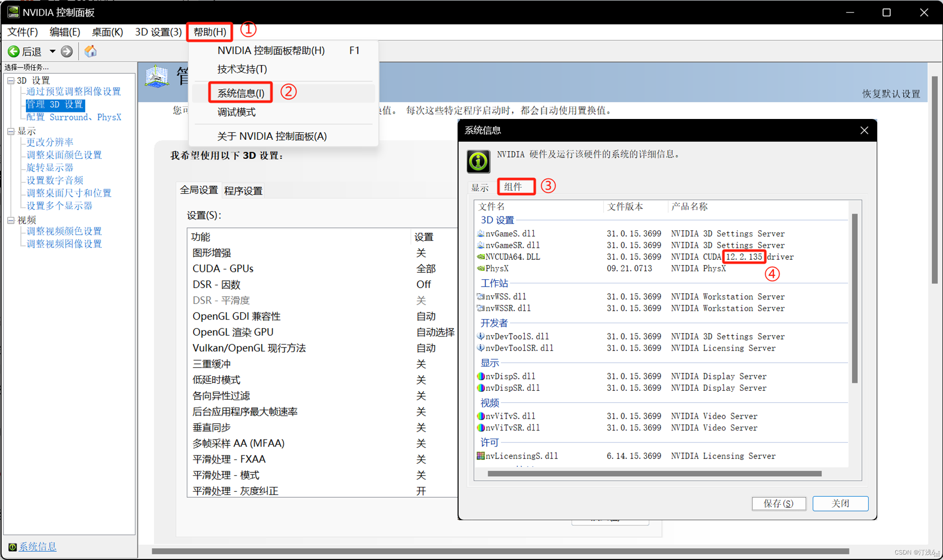Select the 三重缓冲 setting row
Screen dimensions: 943x560
323,364
